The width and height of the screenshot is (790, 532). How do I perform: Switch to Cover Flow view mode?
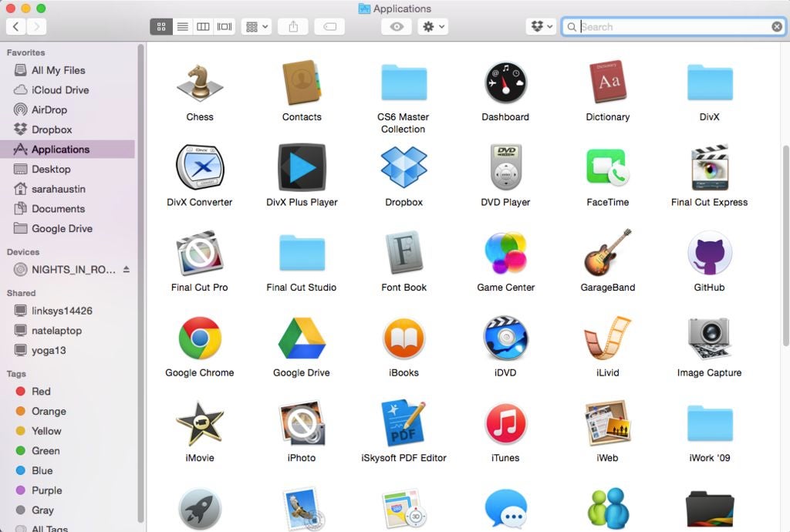click(x=225, y=27)
